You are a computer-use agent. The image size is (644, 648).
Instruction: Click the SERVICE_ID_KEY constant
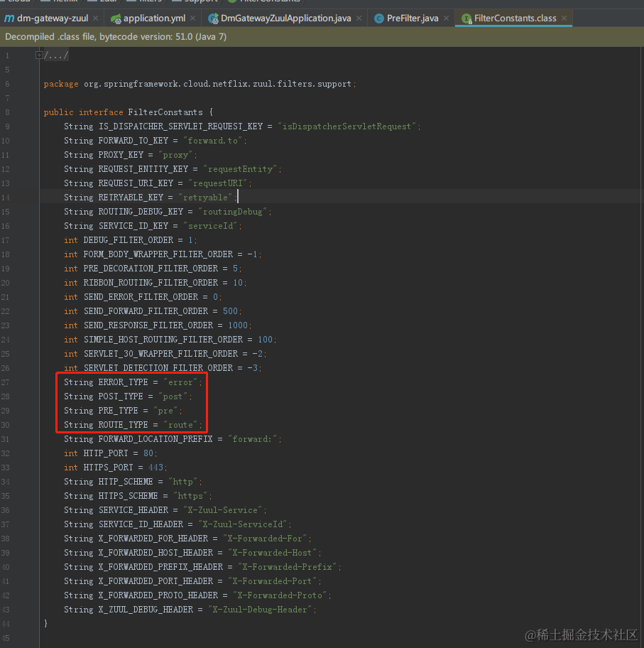tap(133, 226)
